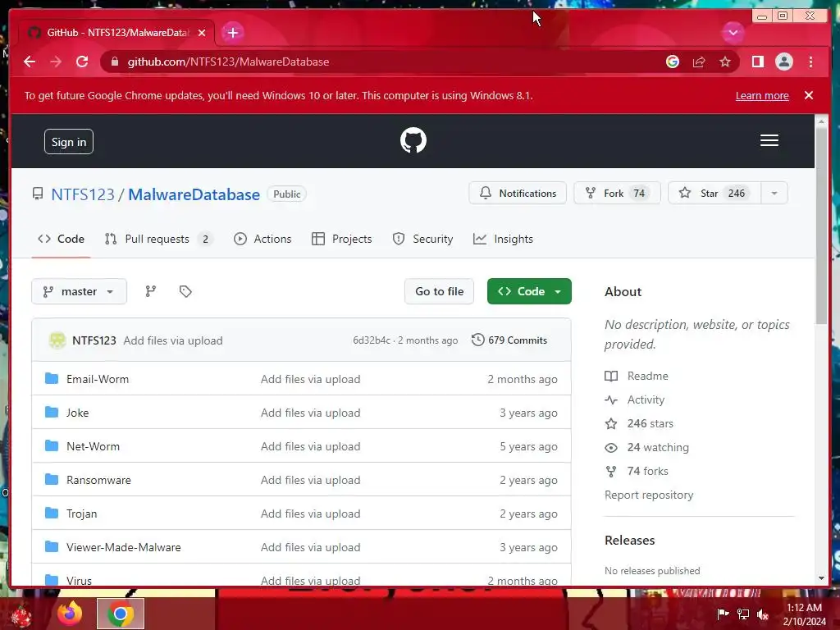Expand the star lists dropdown arrow
The image size is (840, 630).
click(774, 193)
